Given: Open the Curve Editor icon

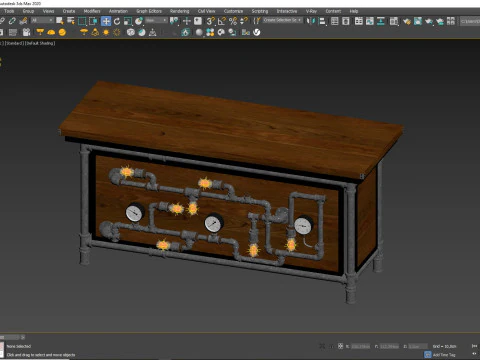Looking at the screenshot, I should pos(370,21).
